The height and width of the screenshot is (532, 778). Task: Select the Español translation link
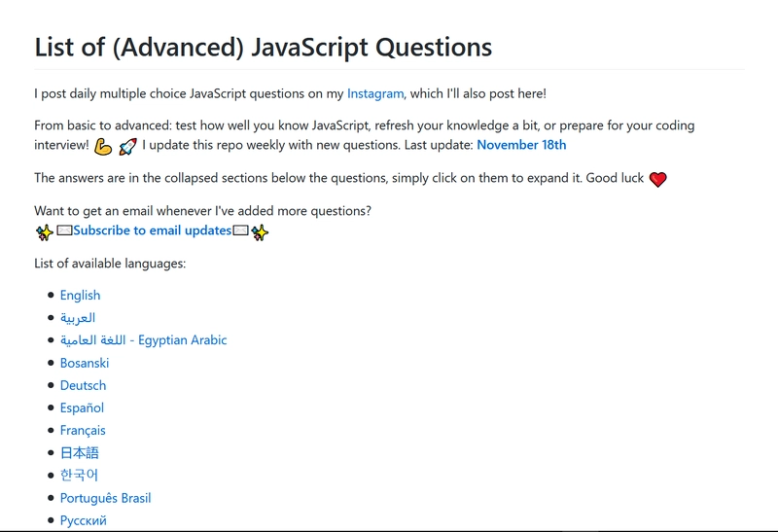click(x=82, y=408)
